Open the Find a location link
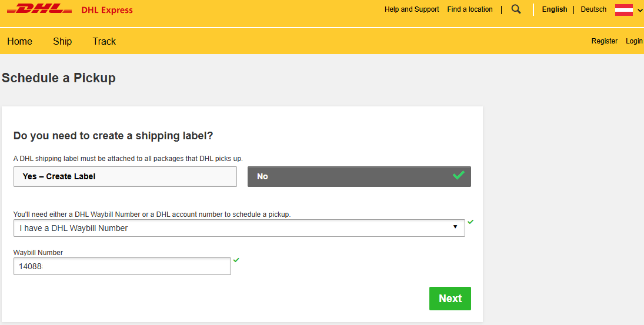This screenshot has width=644, height=325. point(469,9)
